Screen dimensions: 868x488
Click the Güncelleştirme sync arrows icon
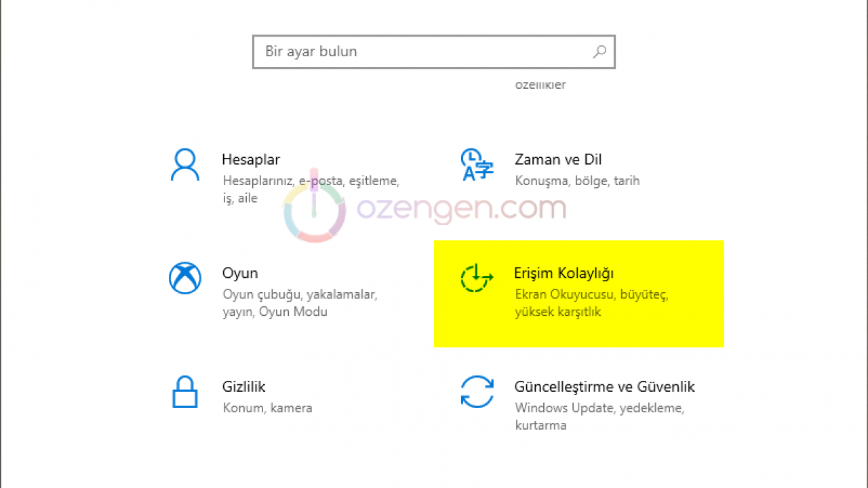click(x=477, y=392)
